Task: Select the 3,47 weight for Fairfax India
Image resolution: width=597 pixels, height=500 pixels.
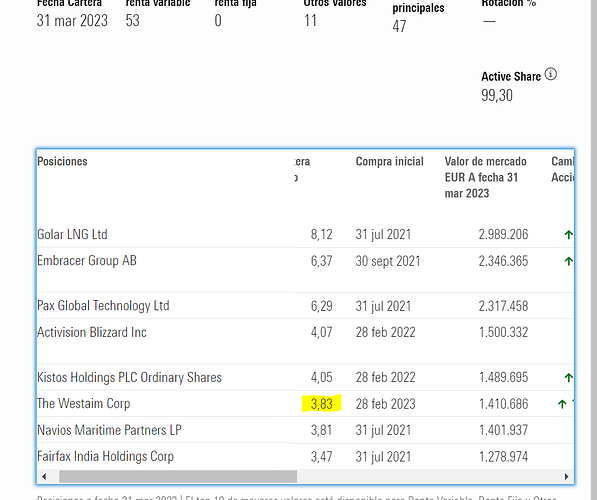Action: [322, 456]
